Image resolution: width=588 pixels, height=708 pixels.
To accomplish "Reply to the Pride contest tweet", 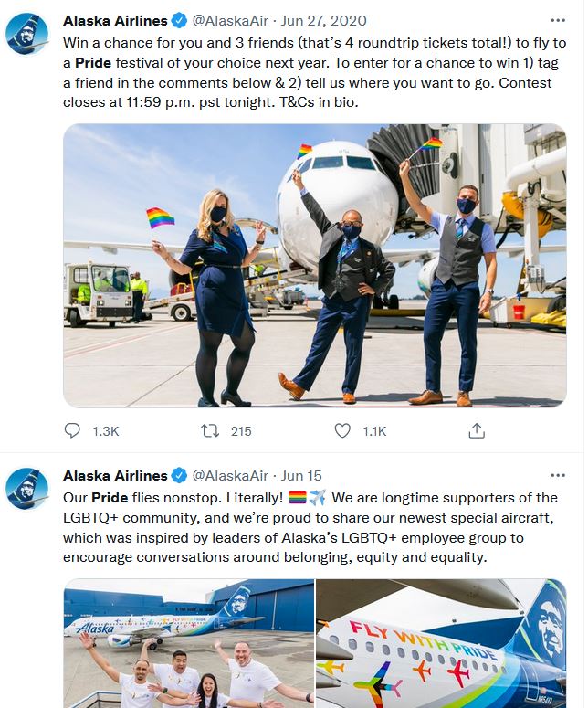I will click(75, 430).
